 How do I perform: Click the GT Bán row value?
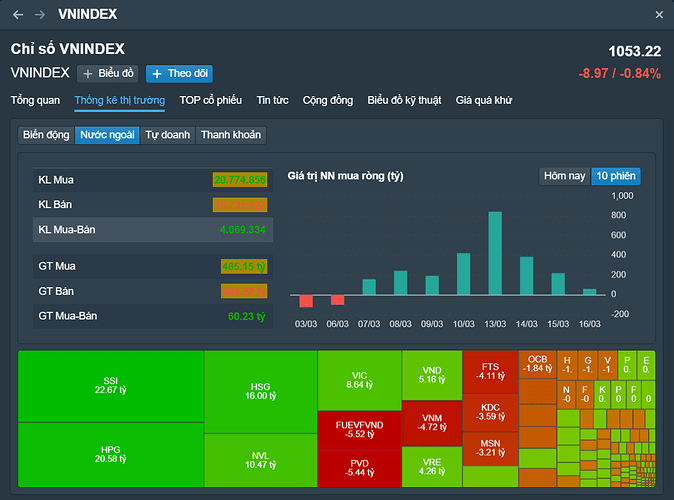[x=244, y=291]
